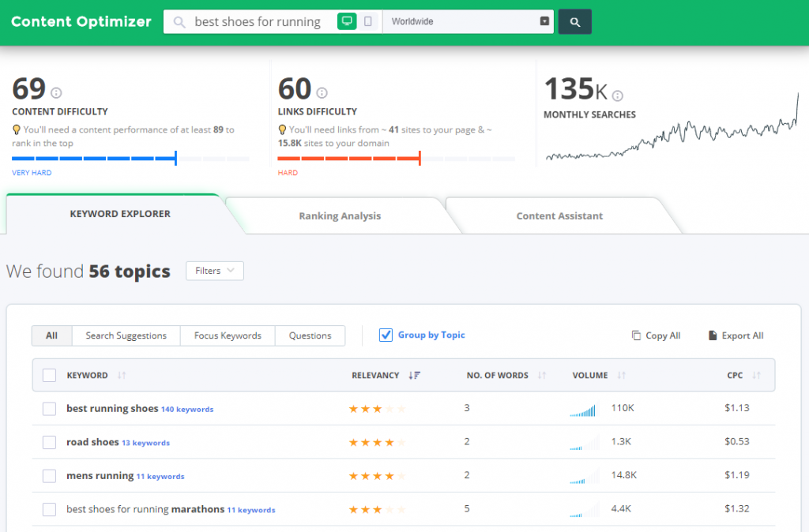Click the Copy All button label
Viewport: 809px width, 532px height.
pos(663,335)
